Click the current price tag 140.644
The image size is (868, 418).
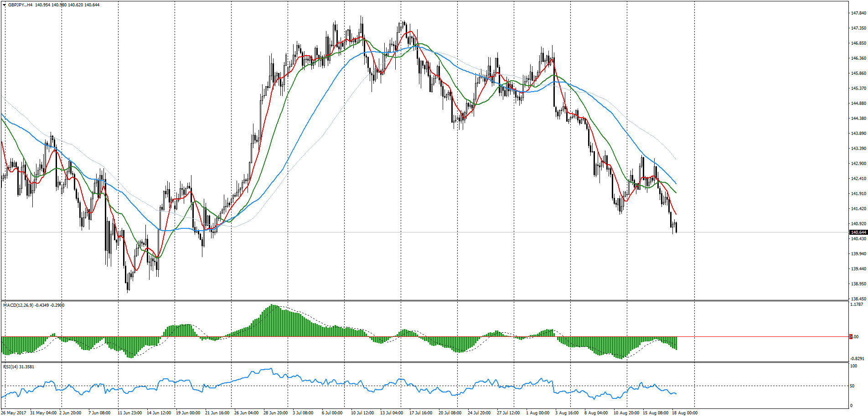858,232
